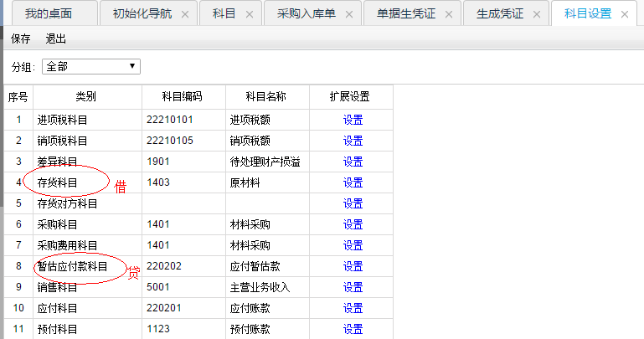Open the 分组 dropdown showing 全部
The image size is (644, 339).
[x=90, y=66]
